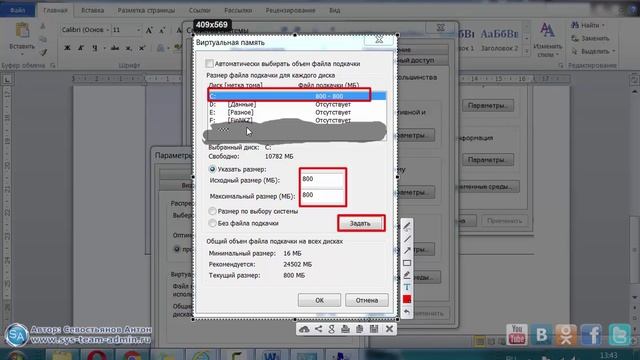Copy the screenshot to clipboard
Image resolution: width=640 pixels, height=360 pixels.
[x=360, y=329]
